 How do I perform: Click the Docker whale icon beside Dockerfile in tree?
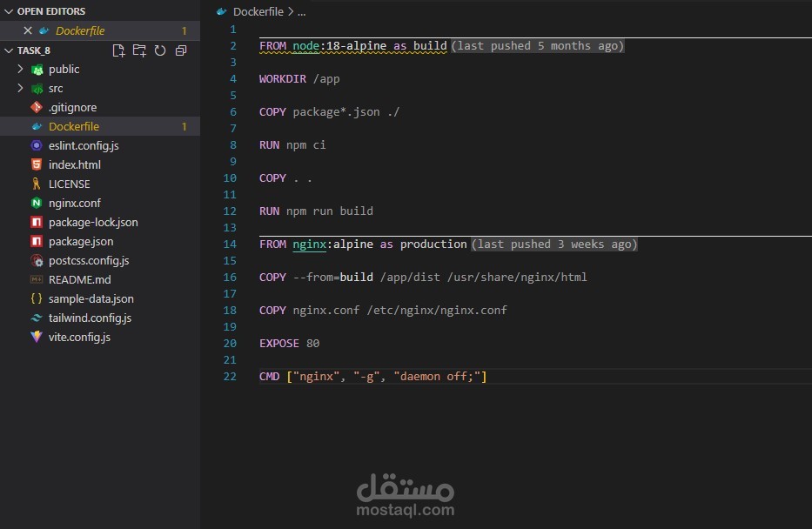37,127
